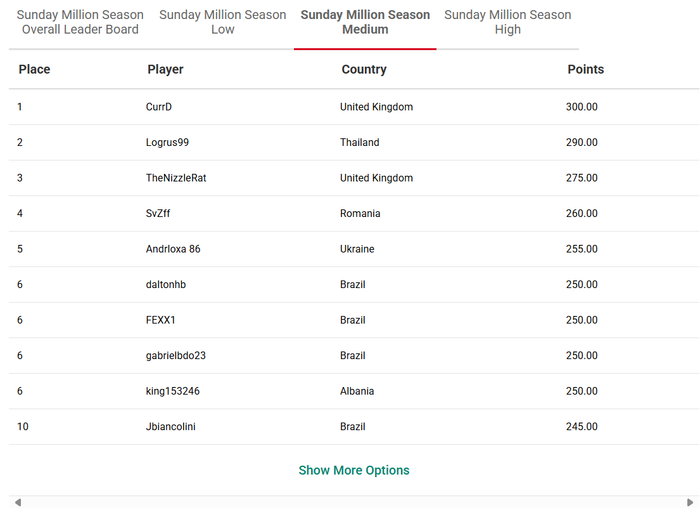
Task: Click player name TheNizzleRat
Action: pos(176,178)
